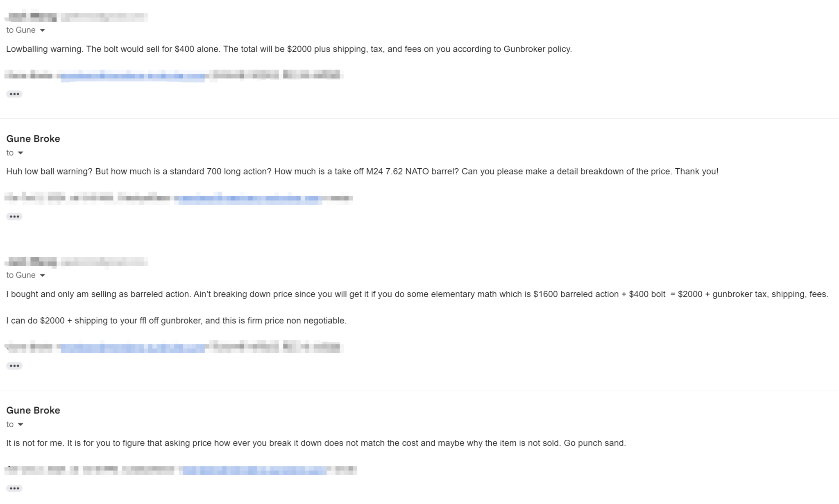Image resolution: width=839 pixels, height=504 pixels.
Task: Click the 'It is not for me' message text
Action: 316,443
